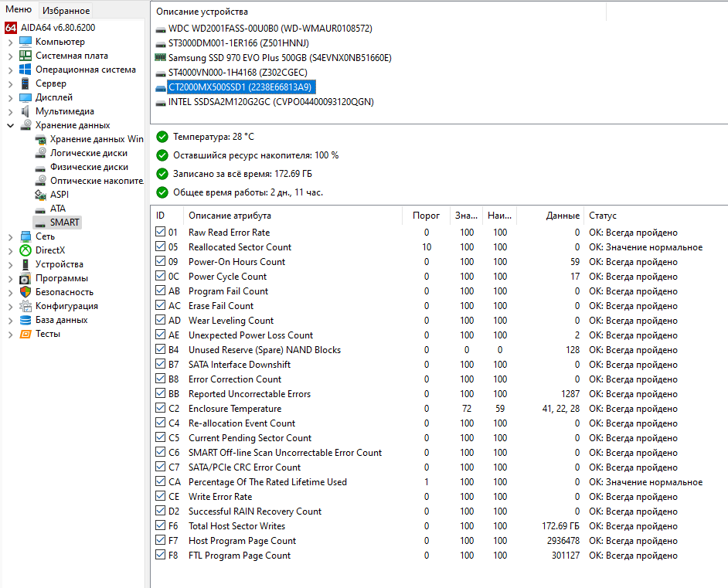Screen dimensions: 728x588
Task: Select the ST3000DM001-1ER166 drive
Action: tap(239, 43)
